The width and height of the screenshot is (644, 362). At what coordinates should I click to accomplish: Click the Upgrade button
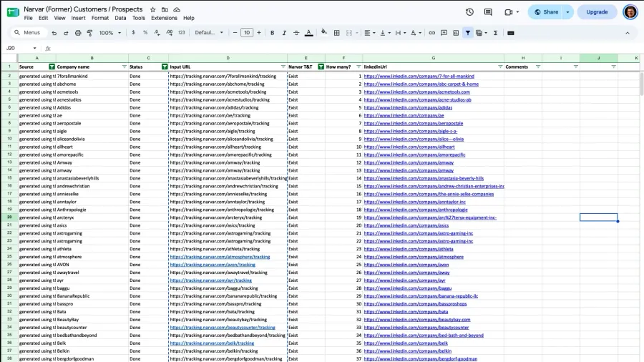pos(597,12)
